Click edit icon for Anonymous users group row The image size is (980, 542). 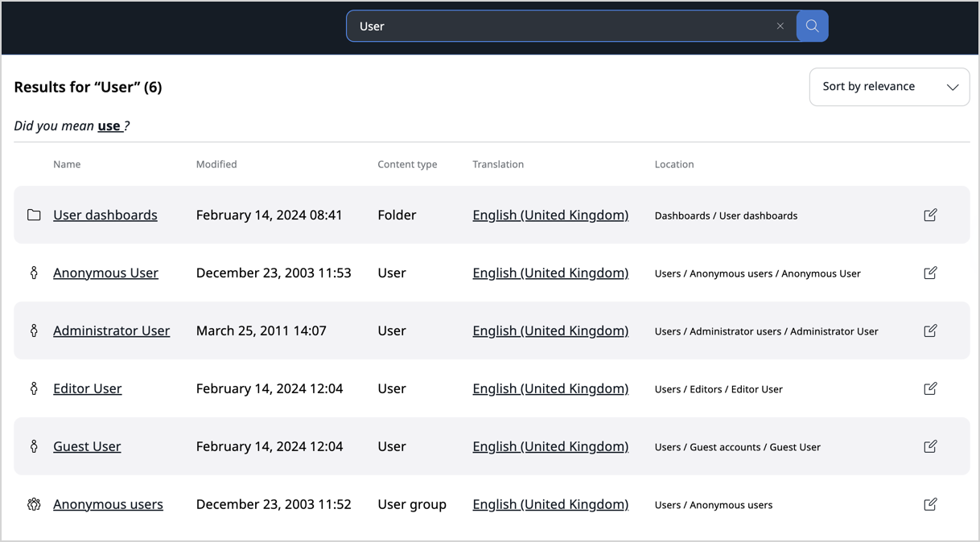930,504
